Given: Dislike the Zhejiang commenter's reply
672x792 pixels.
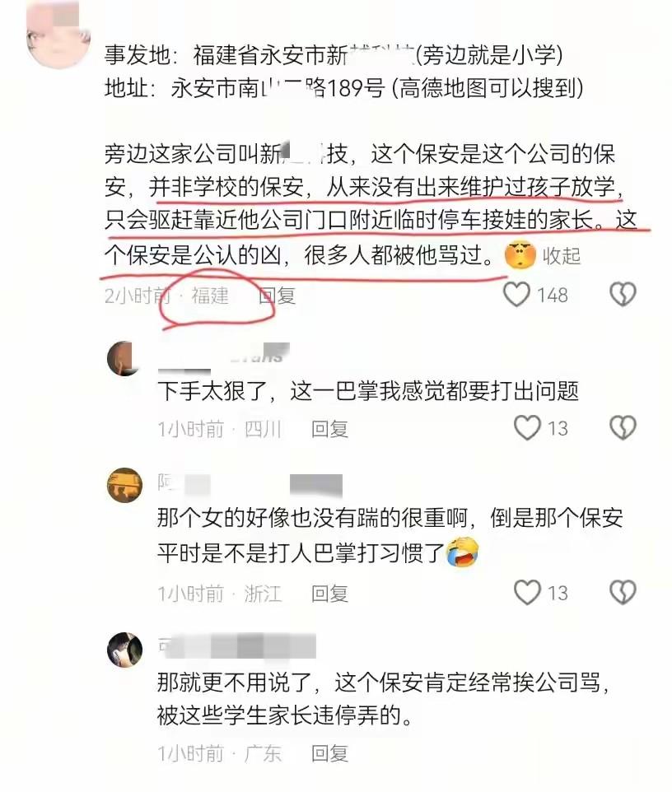Looking at the screenshot, I should (623, 593).
